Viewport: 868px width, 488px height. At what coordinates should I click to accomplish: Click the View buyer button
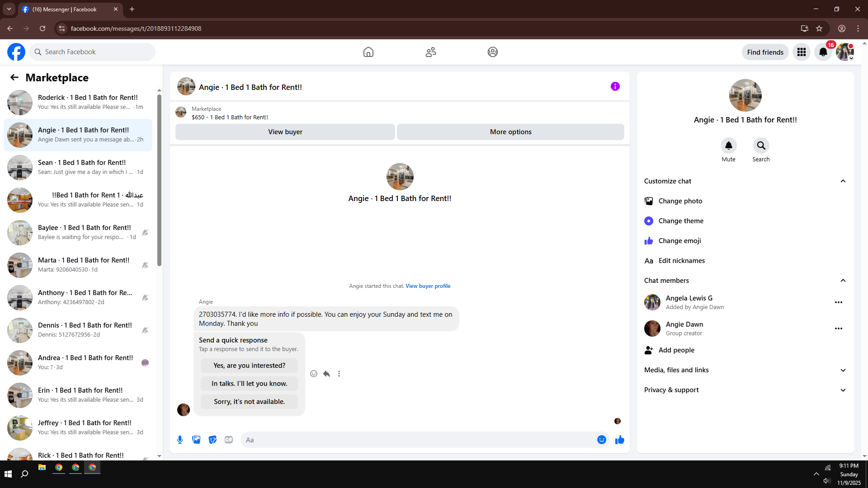[285, 132]
